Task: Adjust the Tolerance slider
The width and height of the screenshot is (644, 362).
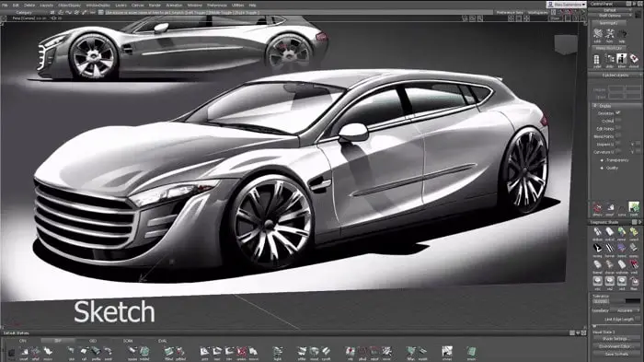Action: pos(625,301)
